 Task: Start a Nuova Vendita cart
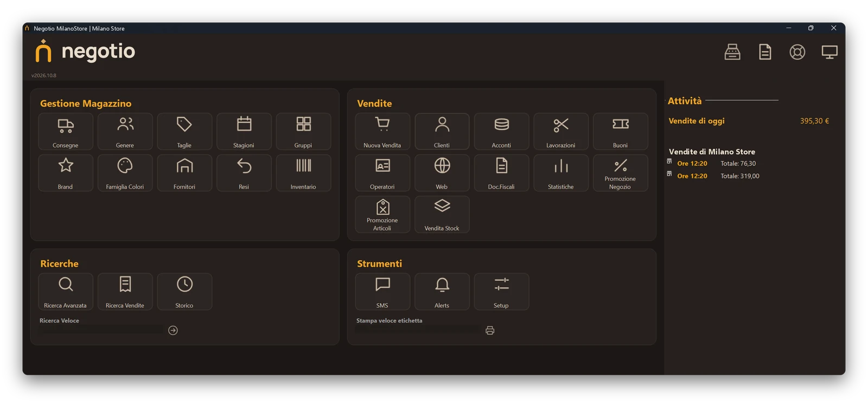point(382,131)
